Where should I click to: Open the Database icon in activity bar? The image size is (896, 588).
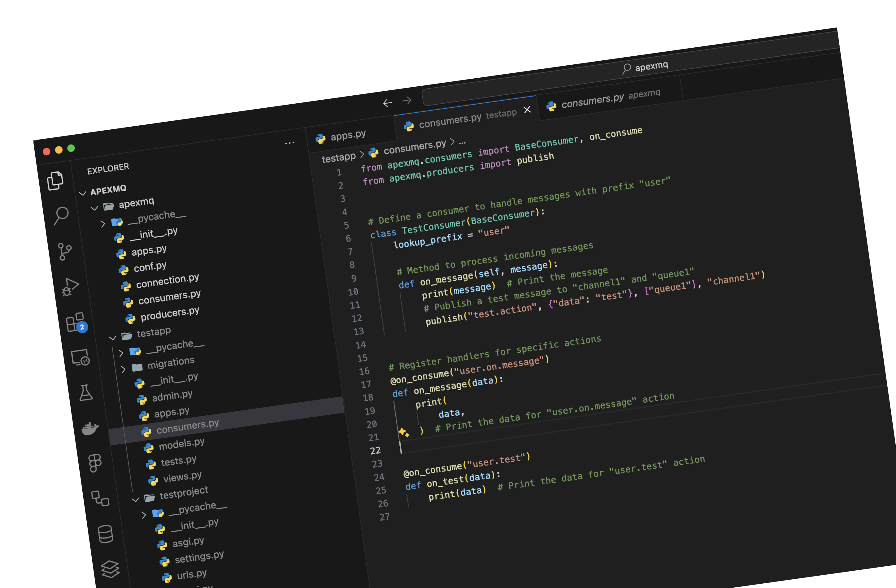(x=105, y=534)
